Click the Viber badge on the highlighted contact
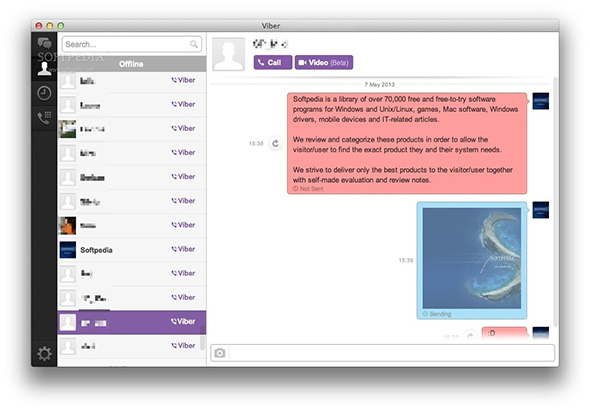 [x=183, y=321]
